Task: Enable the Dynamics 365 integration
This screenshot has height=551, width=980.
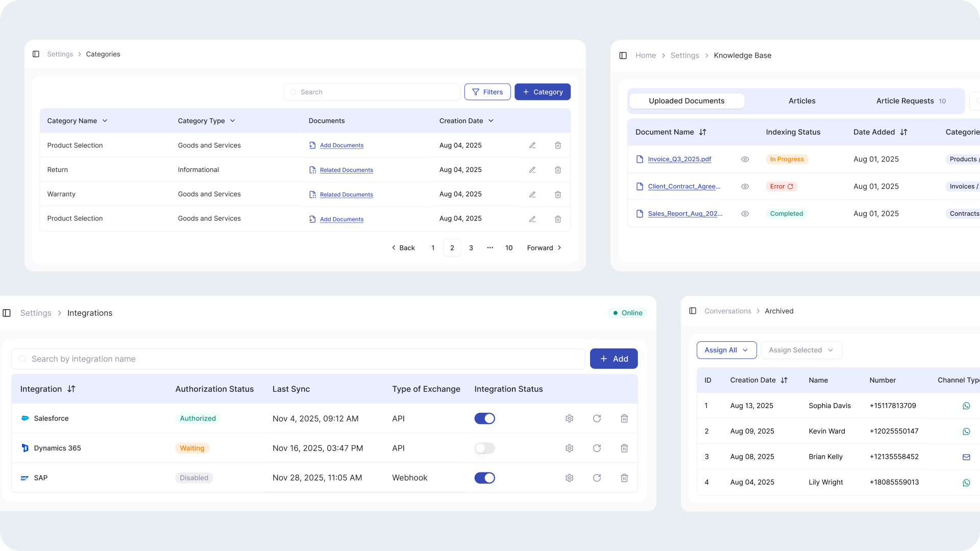Action: [484, 448]
